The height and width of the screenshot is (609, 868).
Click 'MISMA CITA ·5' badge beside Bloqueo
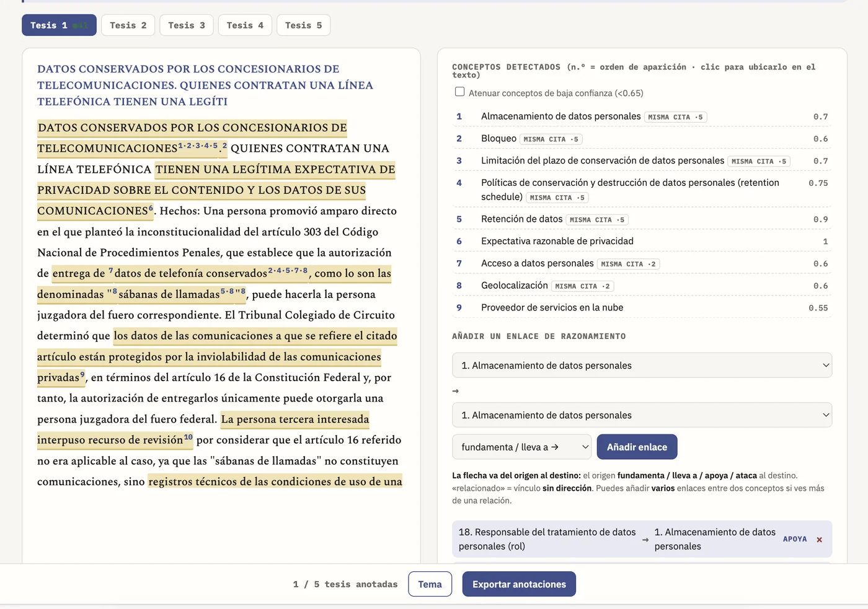coord(551,139)
